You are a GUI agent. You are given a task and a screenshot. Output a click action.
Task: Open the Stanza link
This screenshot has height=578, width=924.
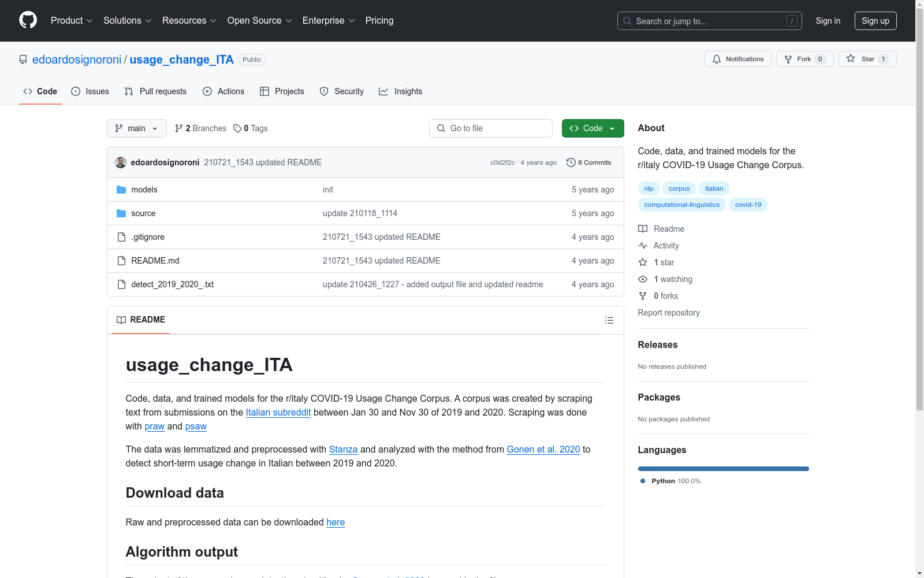pyautogui.click(x=343, y=450)
